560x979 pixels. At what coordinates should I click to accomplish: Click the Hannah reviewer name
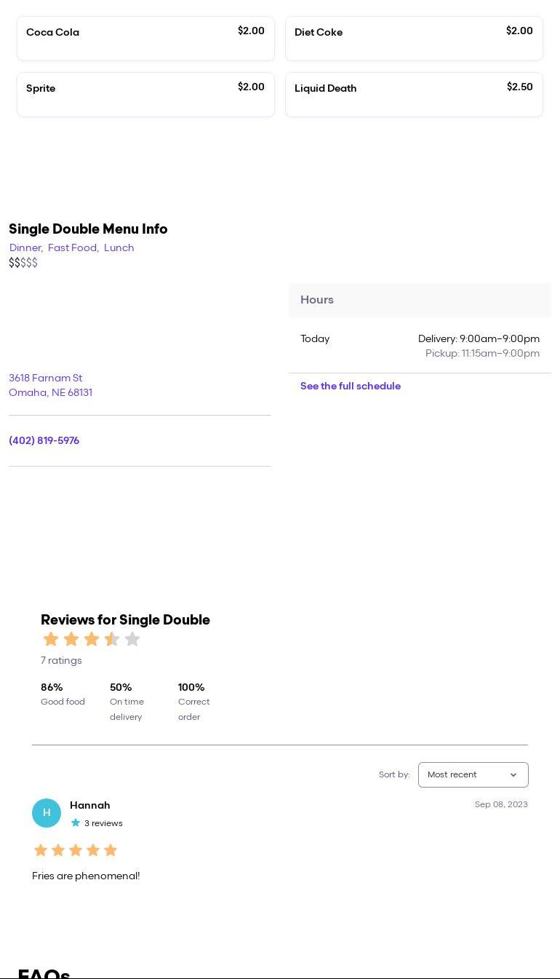click(x=90, y=806)
